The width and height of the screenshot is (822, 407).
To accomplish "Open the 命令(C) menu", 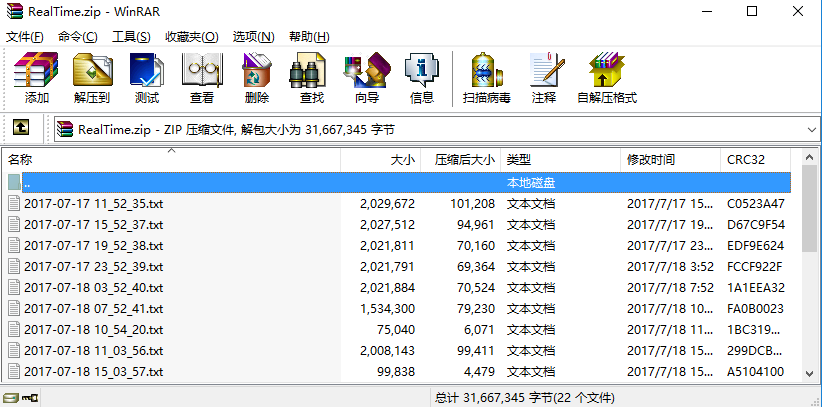I will click(x=78, y=37).
